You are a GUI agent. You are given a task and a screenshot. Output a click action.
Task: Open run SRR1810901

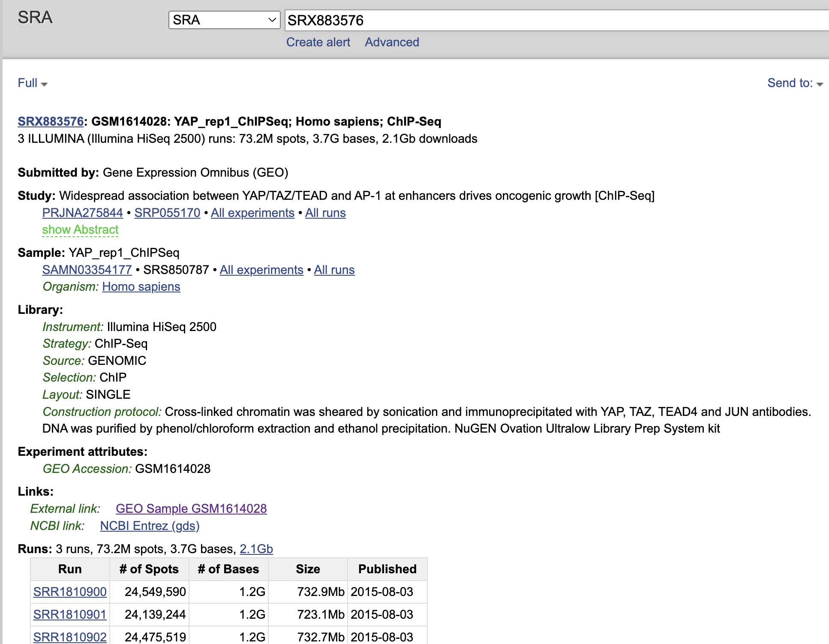pyautogui.click(x=70, y=614)
